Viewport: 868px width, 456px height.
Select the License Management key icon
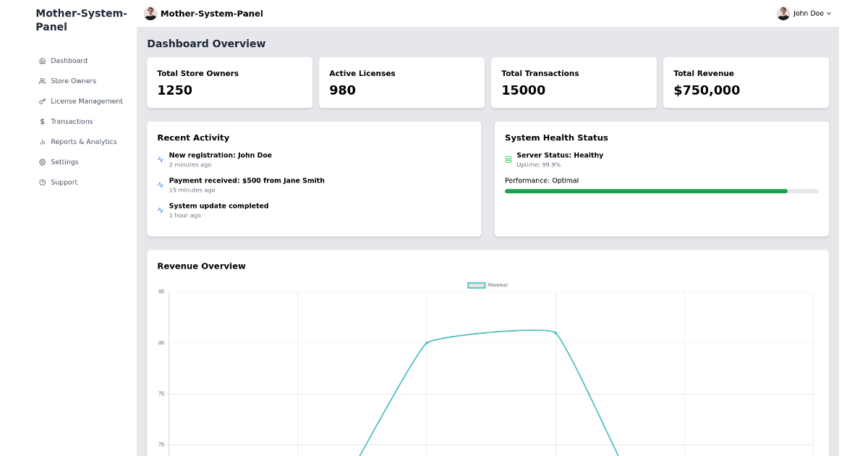pos(42,101)
